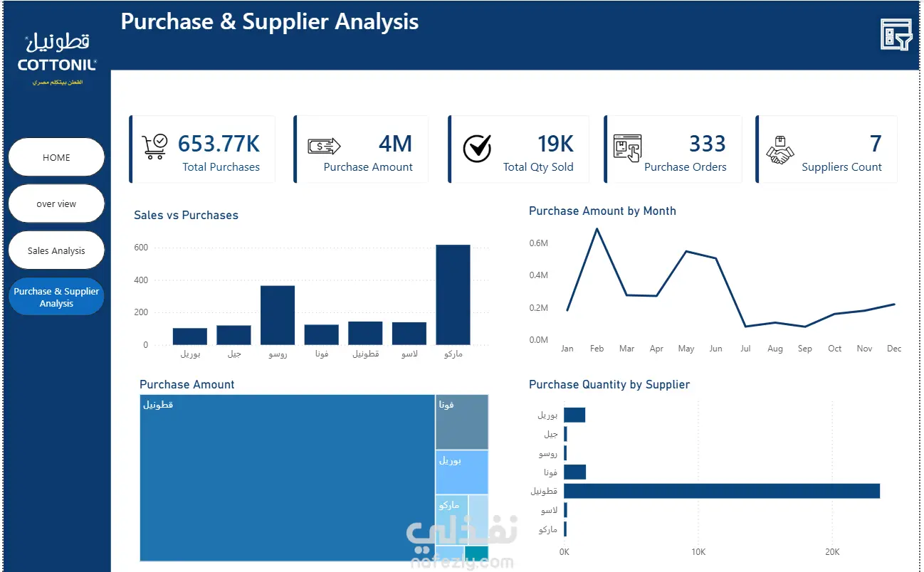Select the روسو bar in Sales vs Purchases
924x572 pixels.
(x=278, y=315)
